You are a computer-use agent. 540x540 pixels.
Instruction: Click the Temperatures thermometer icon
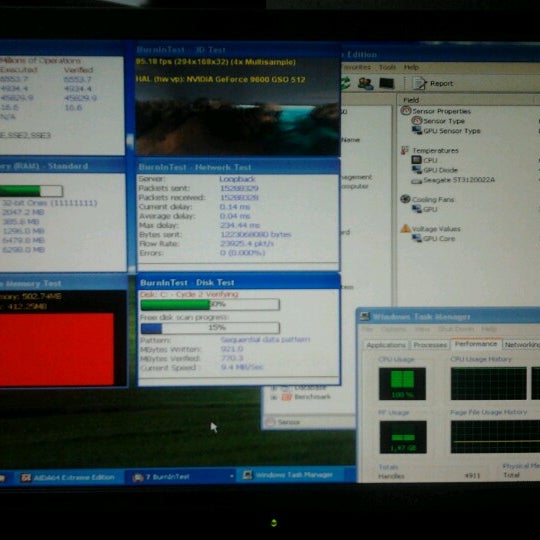[x=405, y=150]
